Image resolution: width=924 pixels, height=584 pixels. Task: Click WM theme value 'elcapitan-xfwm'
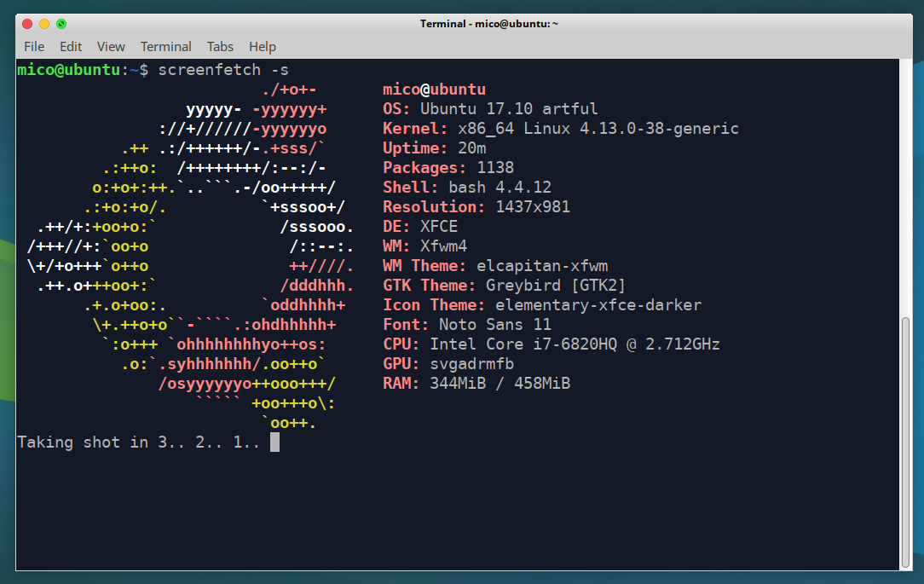tap(542, 266)
